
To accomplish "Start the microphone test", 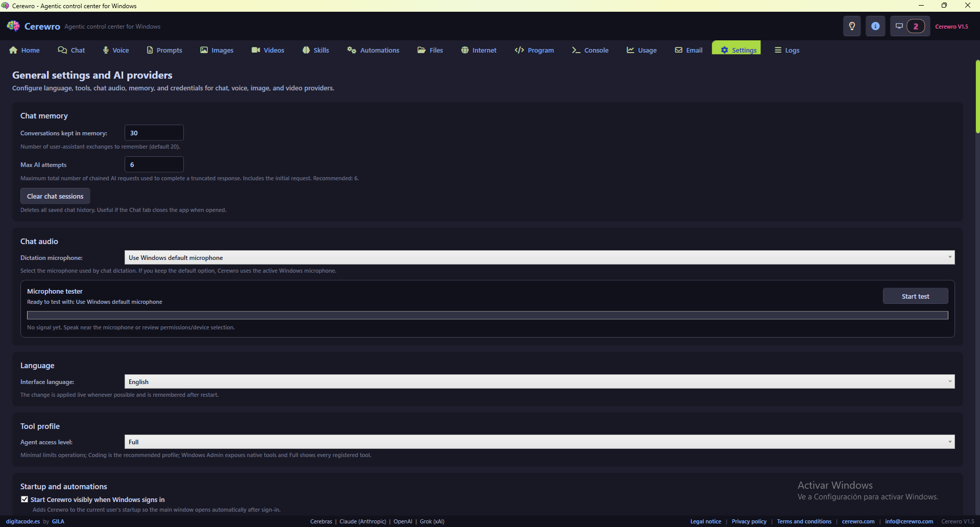I will click(x=915, y=296).
